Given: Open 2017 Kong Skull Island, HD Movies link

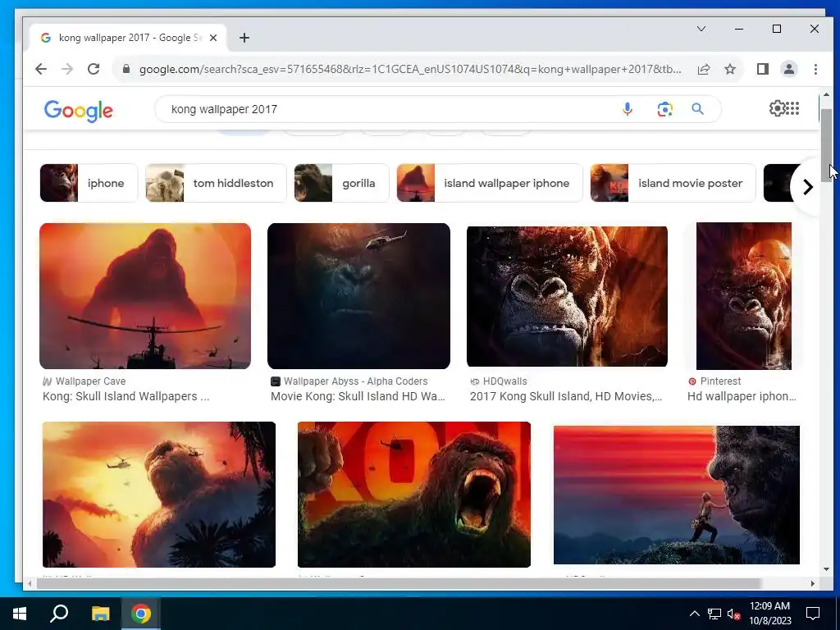Looking at the screenshot, I should pos(566,396).
